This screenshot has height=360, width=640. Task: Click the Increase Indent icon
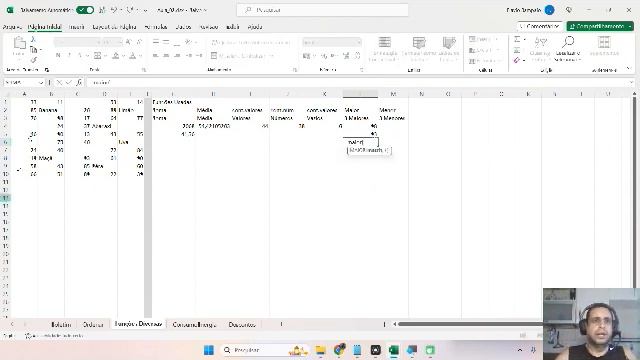click(x=199, y=56)
